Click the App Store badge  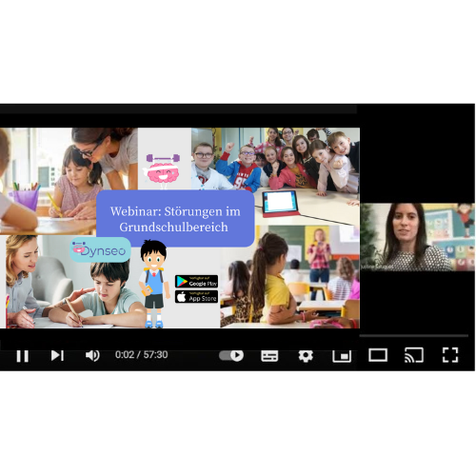pyautogui.click(x=196, y=297)
